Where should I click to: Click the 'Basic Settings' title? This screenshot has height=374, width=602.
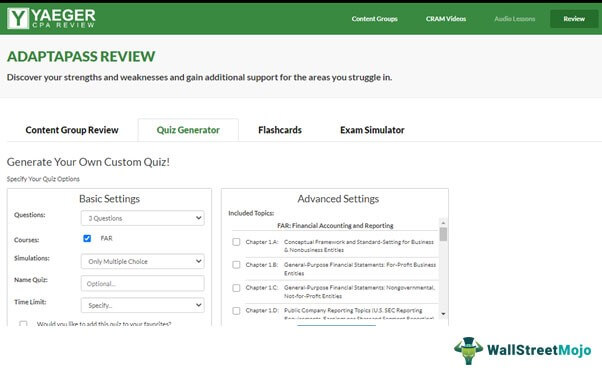(x=109, y=199)
